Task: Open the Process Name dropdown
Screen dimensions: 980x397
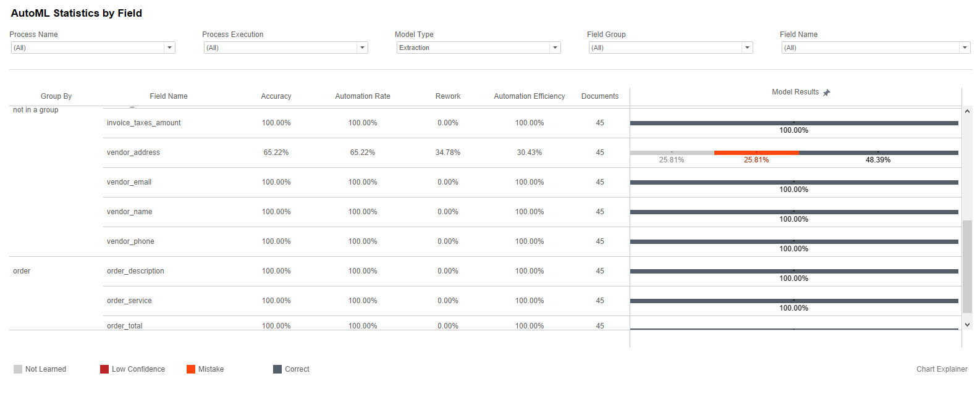Action: coord(93,48)
